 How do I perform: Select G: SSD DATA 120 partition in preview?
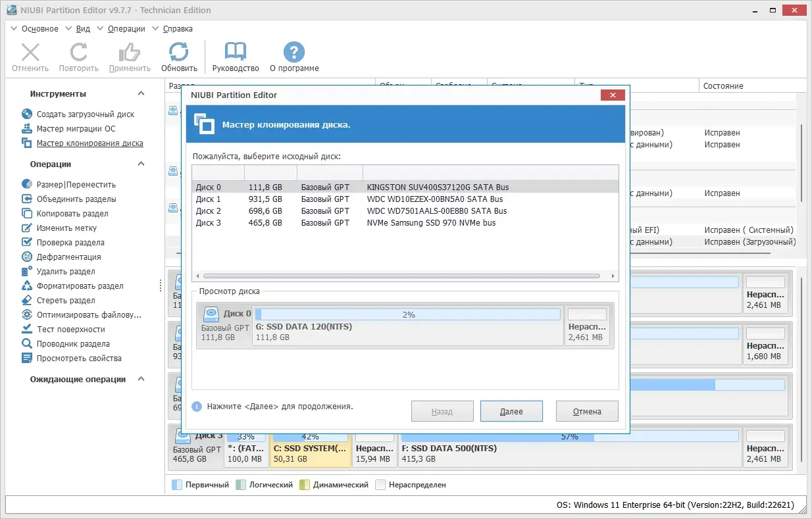coord(408,324)
